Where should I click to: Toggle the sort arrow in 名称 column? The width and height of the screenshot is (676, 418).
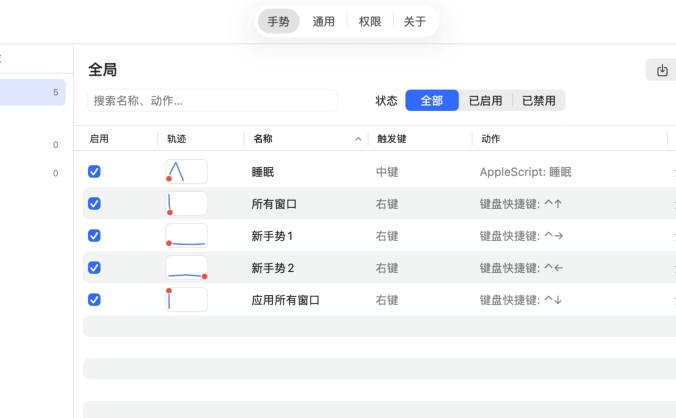(x=358, y=139)
